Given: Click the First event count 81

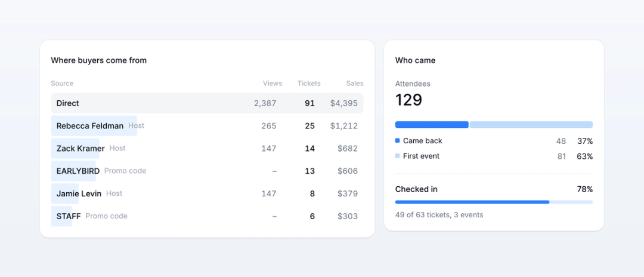Looking at the screenshot, I should (x=561, y=156).
